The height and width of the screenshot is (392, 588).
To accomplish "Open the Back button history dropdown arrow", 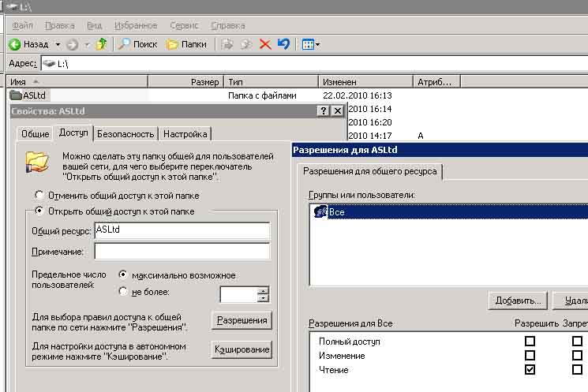I will pyautogui.click(x=57, y=45).
